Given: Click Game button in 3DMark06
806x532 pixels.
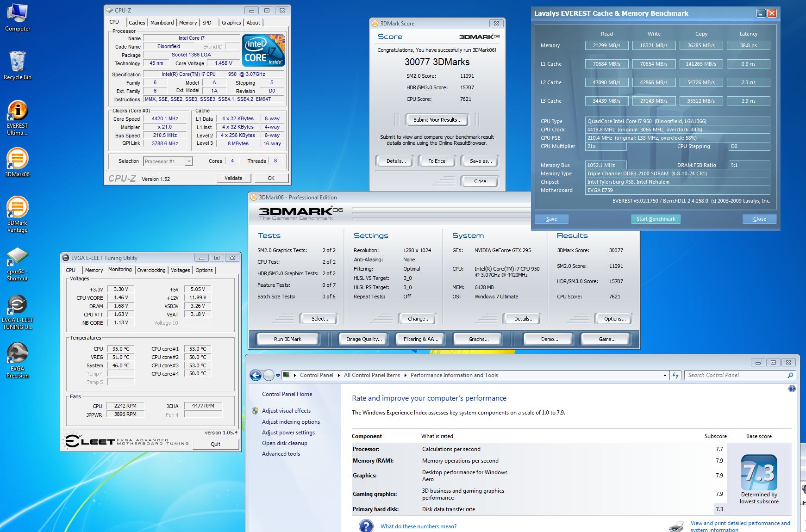Looking at the screenshot, I should [x=607, y=339].
